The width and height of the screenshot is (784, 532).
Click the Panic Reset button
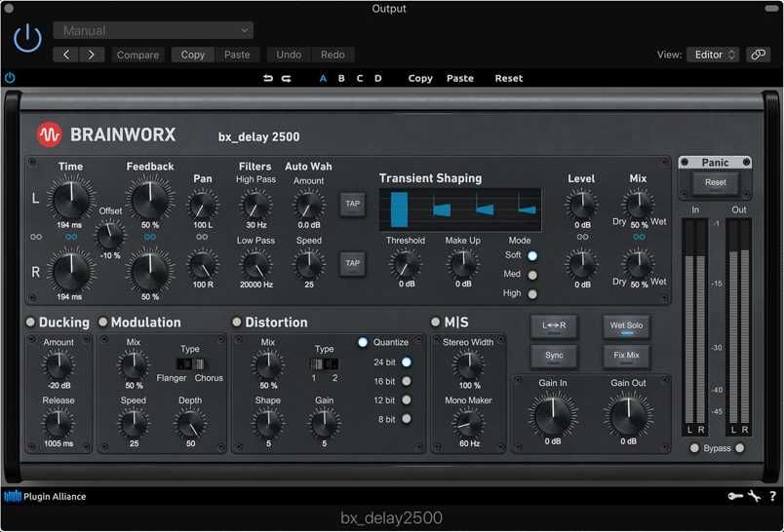pyautogui.click(x=715, y=183)
